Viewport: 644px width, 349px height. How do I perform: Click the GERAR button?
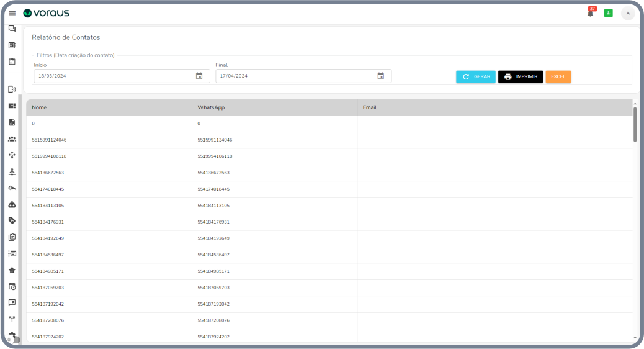pyautogui.click(x=476, y=77)
